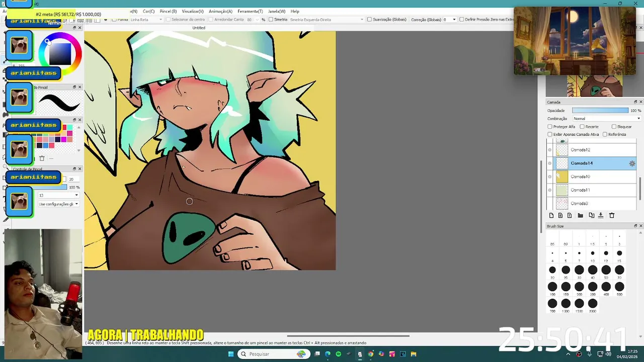Enable Simetria checkbox

(271, 20)
